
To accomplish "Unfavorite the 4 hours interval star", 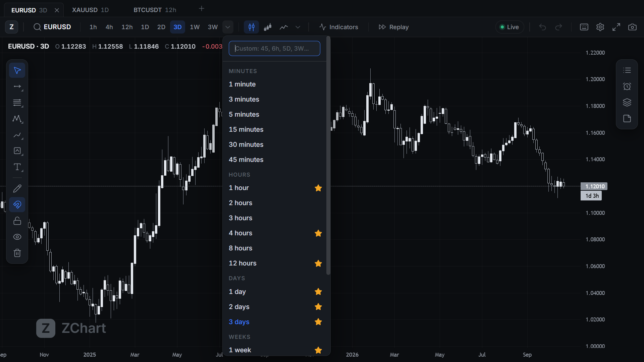I will [x=318, y=233].
